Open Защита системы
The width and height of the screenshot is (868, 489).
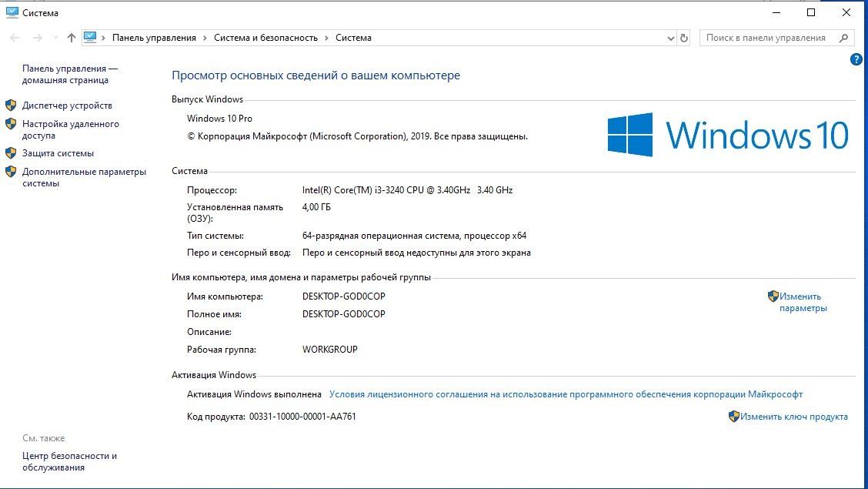[58, 153]
